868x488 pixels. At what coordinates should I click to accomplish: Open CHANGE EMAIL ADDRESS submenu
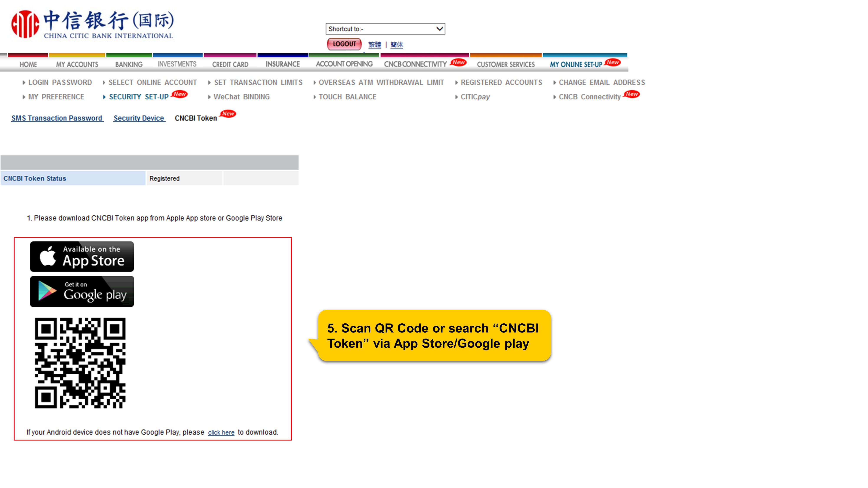602,82
